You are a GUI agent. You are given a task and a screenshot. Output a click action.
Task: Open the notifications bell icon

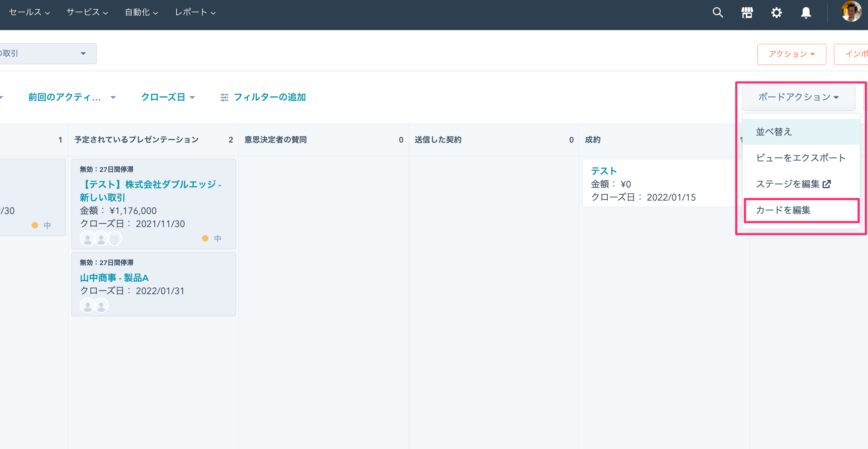(806, 13)
